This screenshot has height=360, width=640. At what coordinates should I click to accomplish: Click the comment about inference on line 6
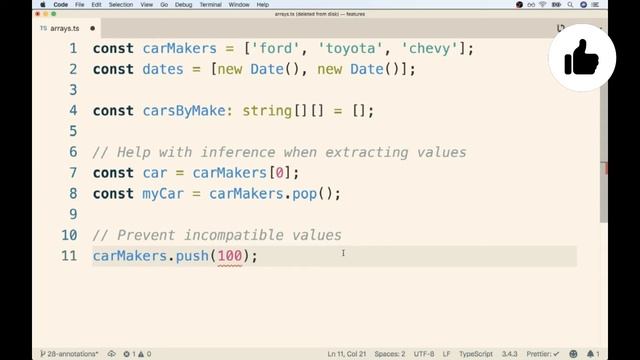(279, 152)
